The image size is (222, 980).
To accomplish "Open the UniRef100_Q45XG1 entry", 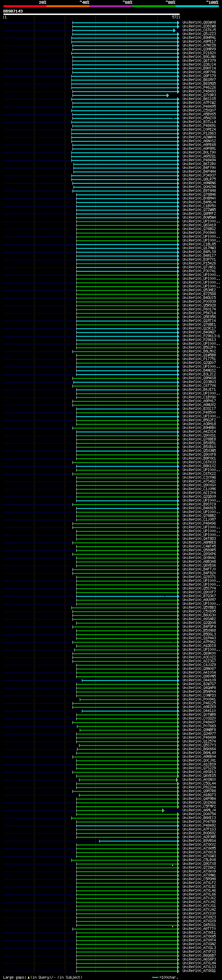I will [x=199, y=925].
